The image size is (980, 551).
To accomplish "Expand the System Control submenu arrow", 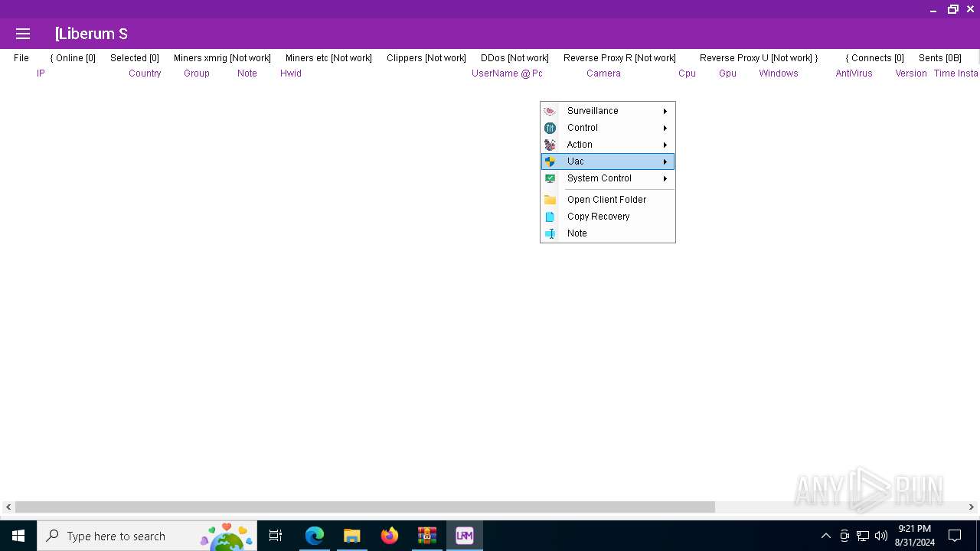I will click(665, 178).
